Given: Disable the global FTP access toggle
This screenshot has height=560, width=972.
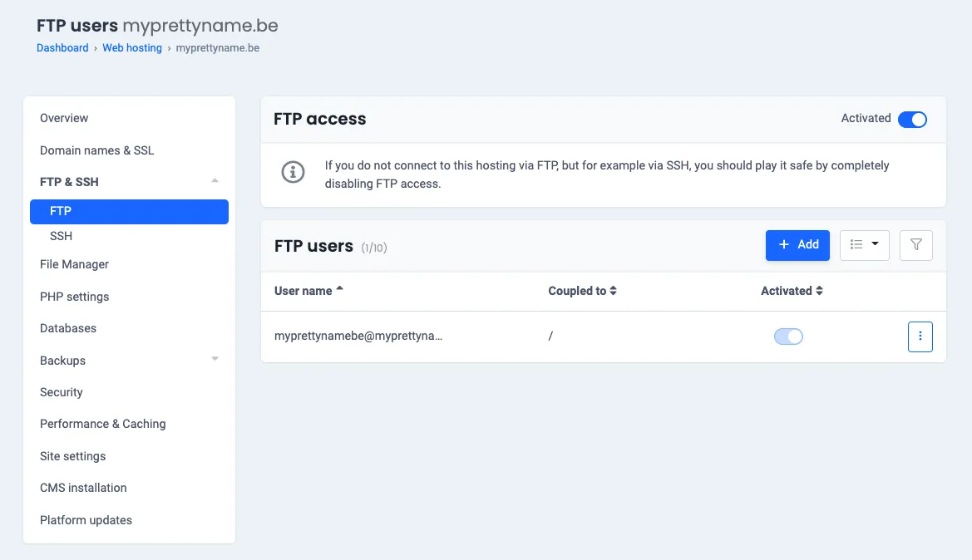Looking at the screenshot, I should pos(912,120).
